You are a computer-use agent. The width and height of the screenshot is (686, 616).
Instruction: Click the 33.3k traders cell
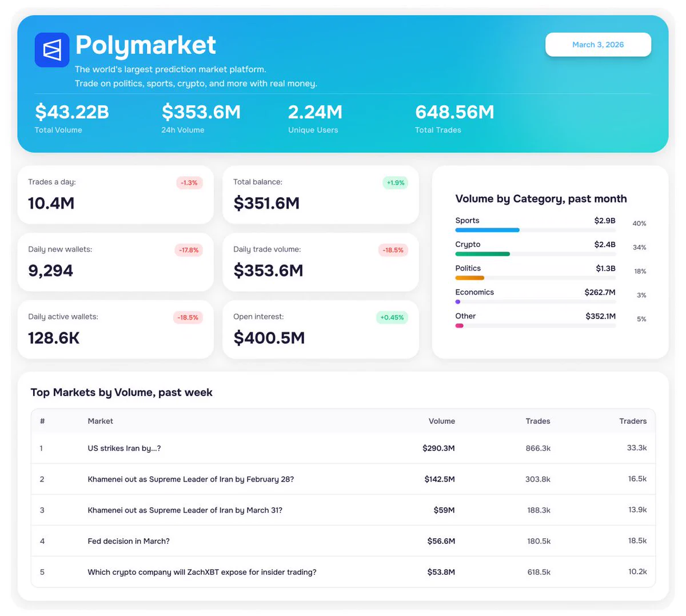[x=637, y=448]
